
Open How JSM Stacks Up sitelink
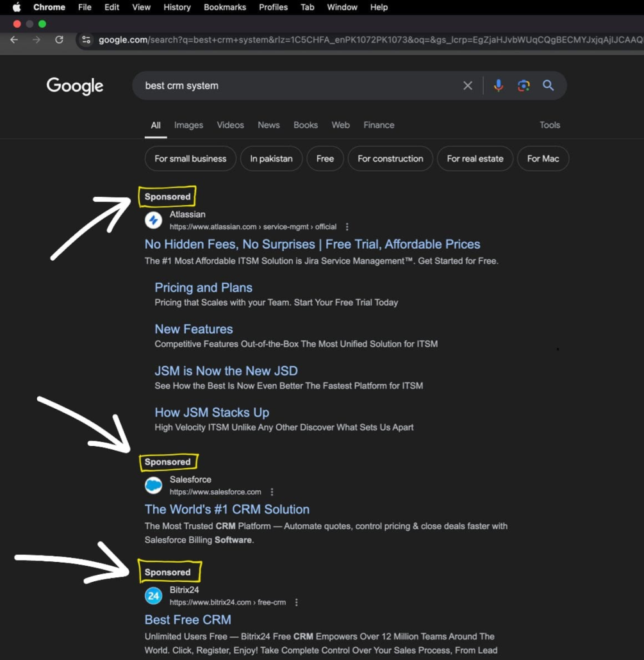[211, 413]
